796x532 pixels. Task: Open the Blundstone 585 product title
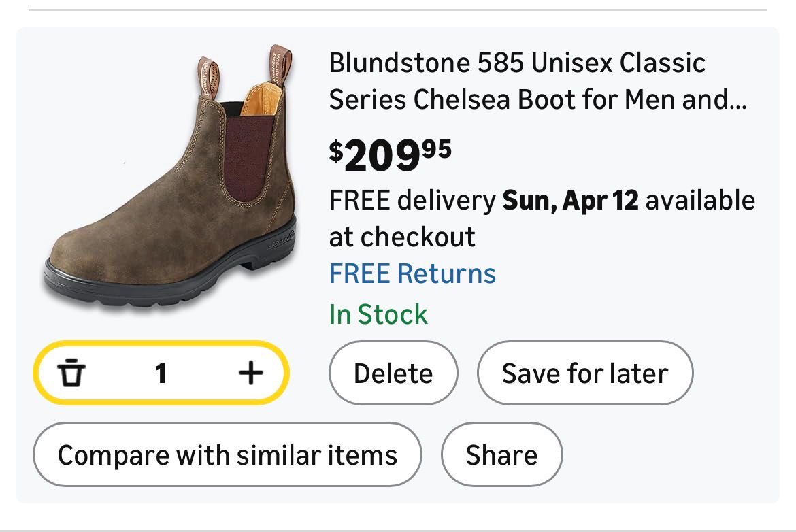point(517,64)
